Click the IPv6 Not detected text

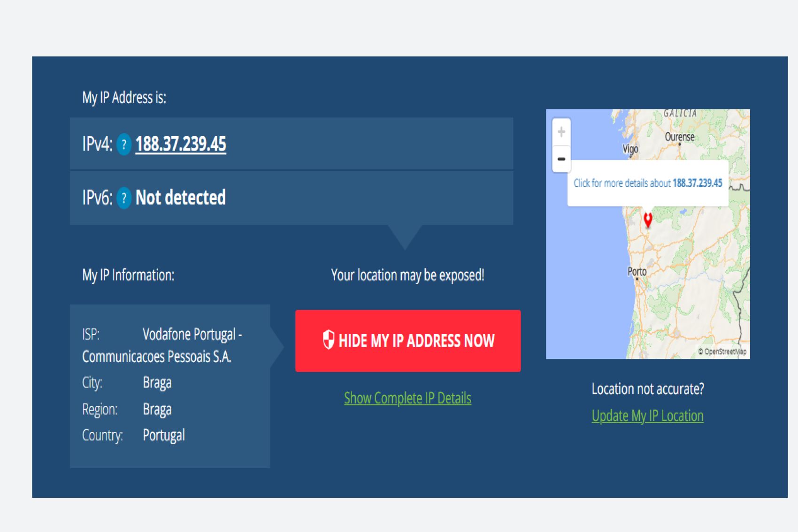coord(181,198)
